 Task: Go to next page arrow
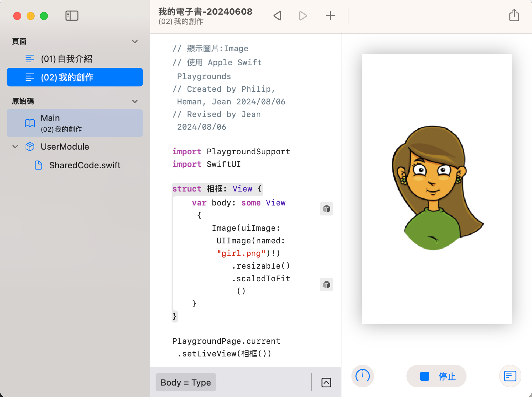pos(303,16)
